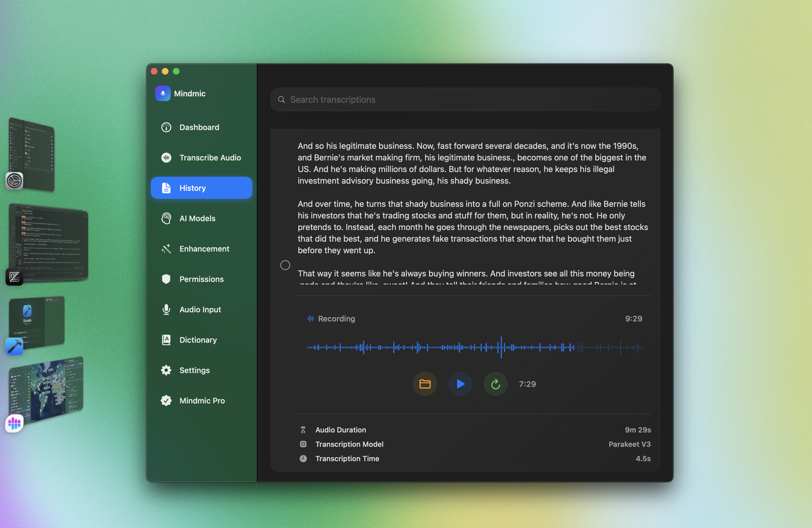Click the Permissions shield icon

click(x=166, y=279)
